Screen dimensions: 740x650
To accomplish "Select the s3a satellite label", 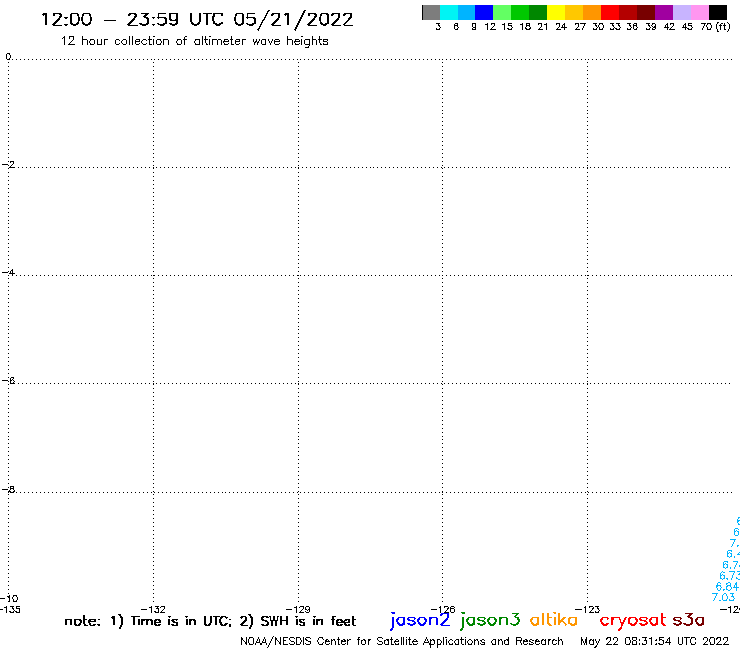I will [689, 620].
